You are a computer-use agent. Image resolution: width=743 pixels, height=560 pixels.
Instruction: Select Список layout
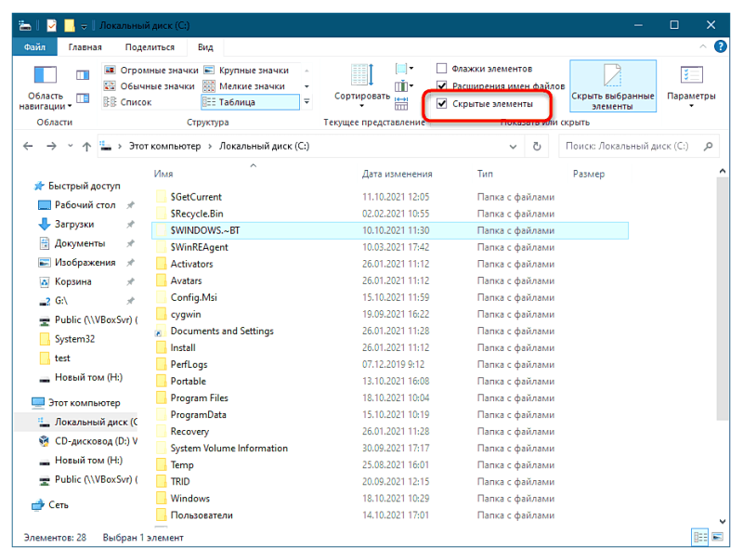(128, 102)
